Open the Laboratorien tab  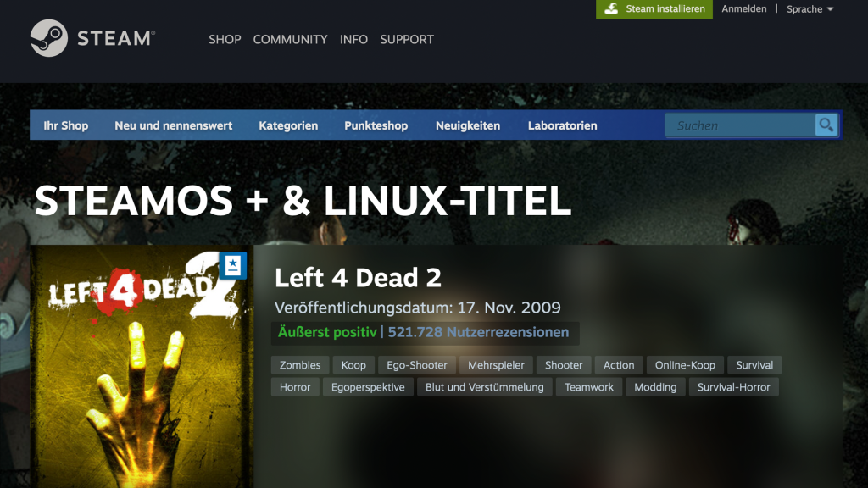(563, 125)
